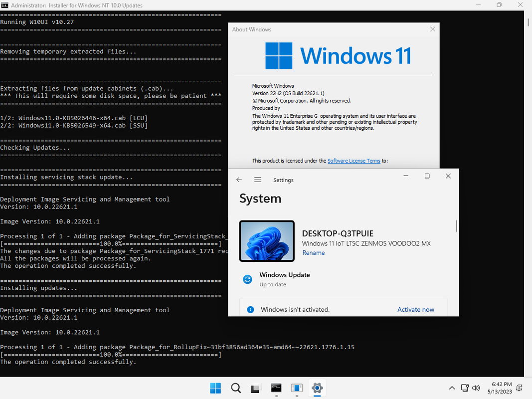Viewport: 532px width, 399px height.
Task: Open the Software License Terms link
Action: coord(354,161)
